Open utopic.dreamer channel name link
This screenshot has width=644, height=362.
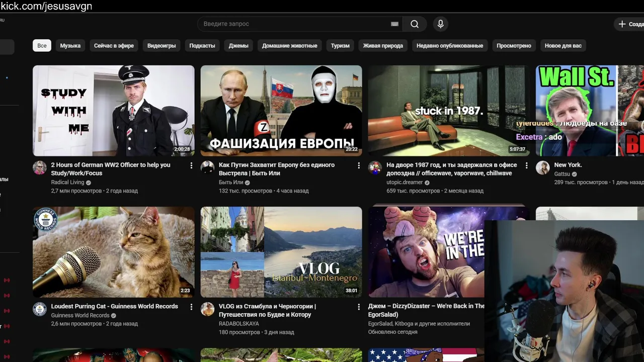pos(405,183)
